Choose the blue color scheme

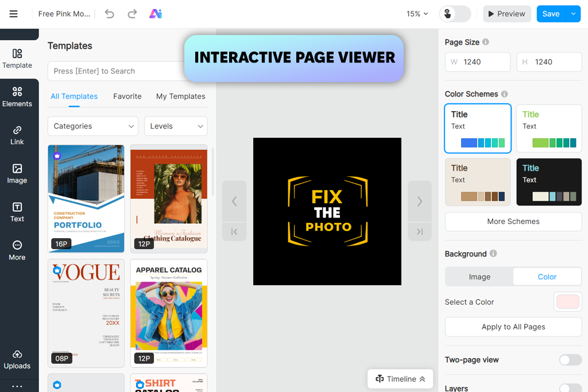478,128
